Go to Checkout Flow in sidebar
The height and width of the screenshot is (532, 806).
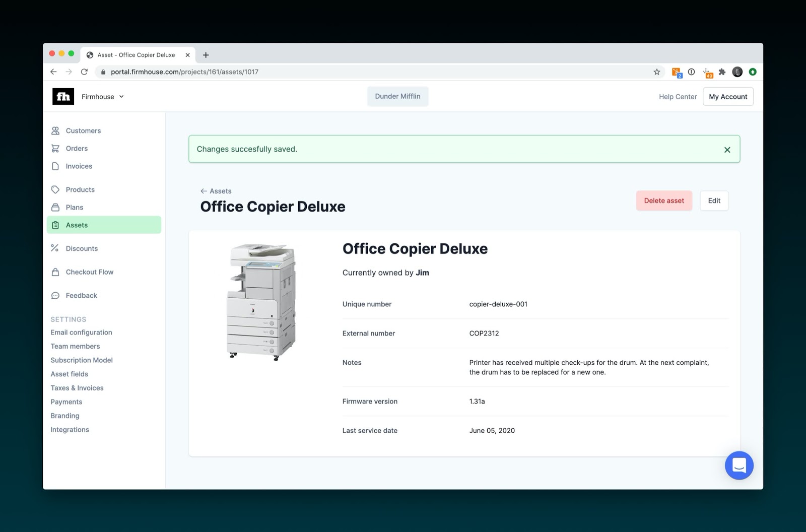89,272
